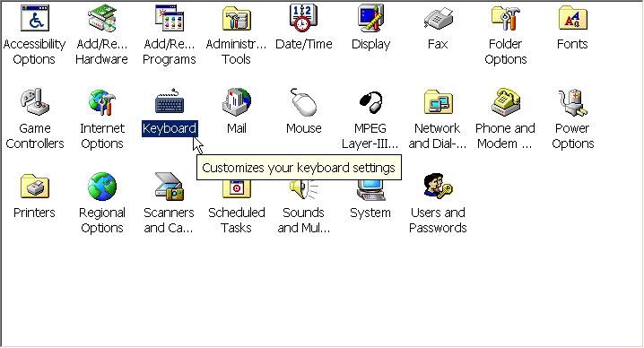
Task: Open the Folder Options icon
Action: pyautogui.click(x=505, y=18)
